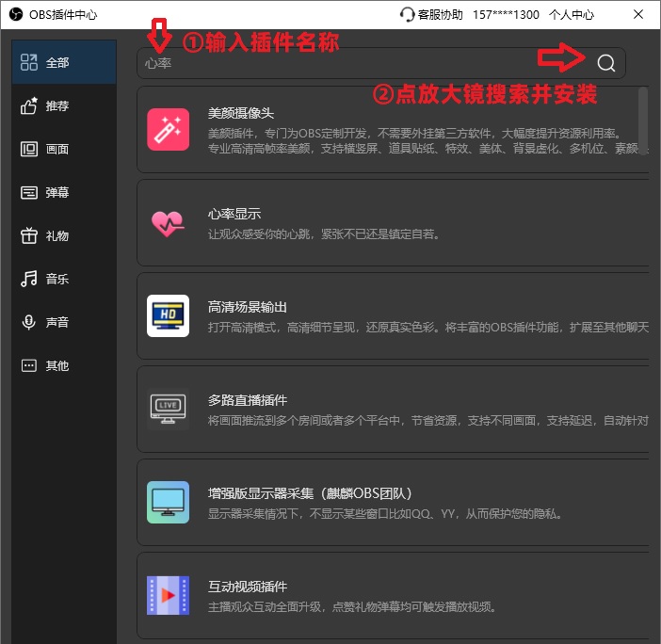Open the 互动视频插件 title
The height and width of the screenshot is (644, 661).
pyautogui.click(x=247, y=587)
